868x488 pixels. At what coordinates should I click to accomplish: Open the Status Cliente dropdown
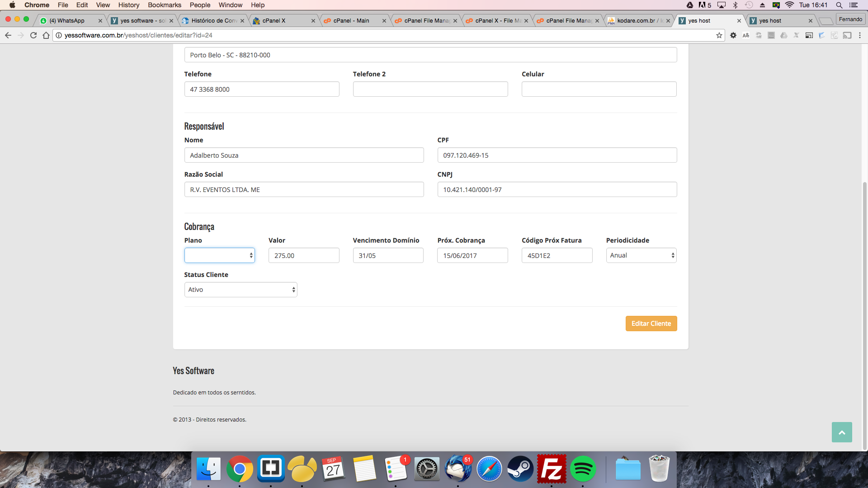[241, 290]
